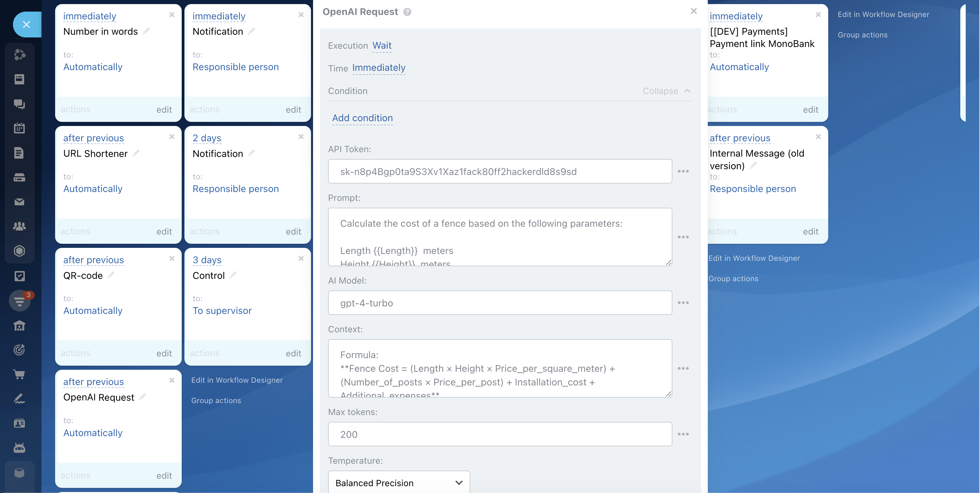Open the Execution Wait selector
The image size is (980, 493).
pyautogui.click(x=381, y=46)
